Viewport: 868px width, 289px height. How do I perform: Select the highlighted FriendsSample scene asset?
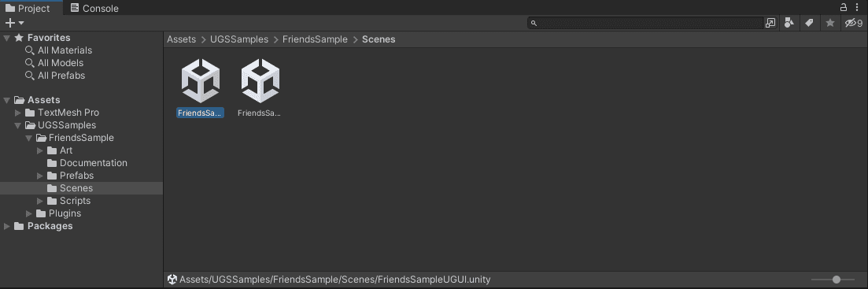pyautogui.click(x=201, y=88)
